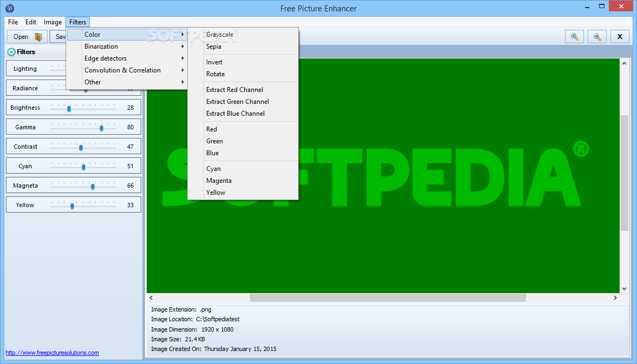The height and width of the screenshot is (364, 637).
Task: Close the Free Picture Enhancer window
Action: [621, 6]
